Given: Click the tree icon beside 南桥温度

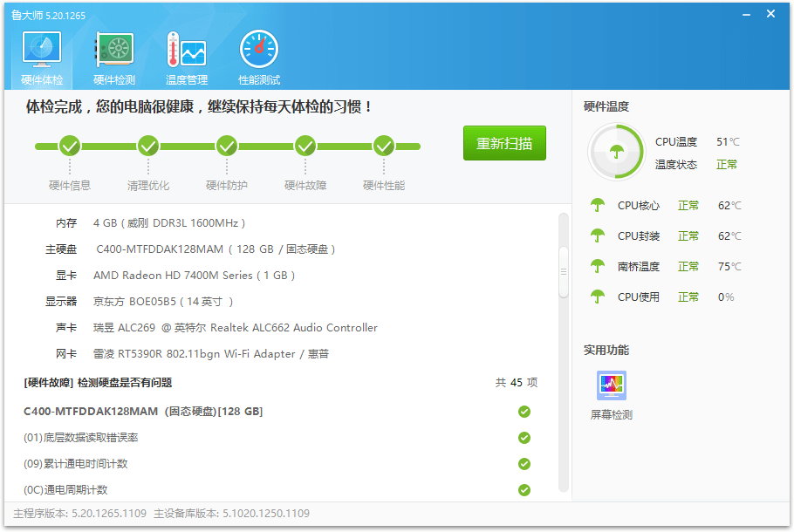Looking at the screenshot, I should (597, 267).
